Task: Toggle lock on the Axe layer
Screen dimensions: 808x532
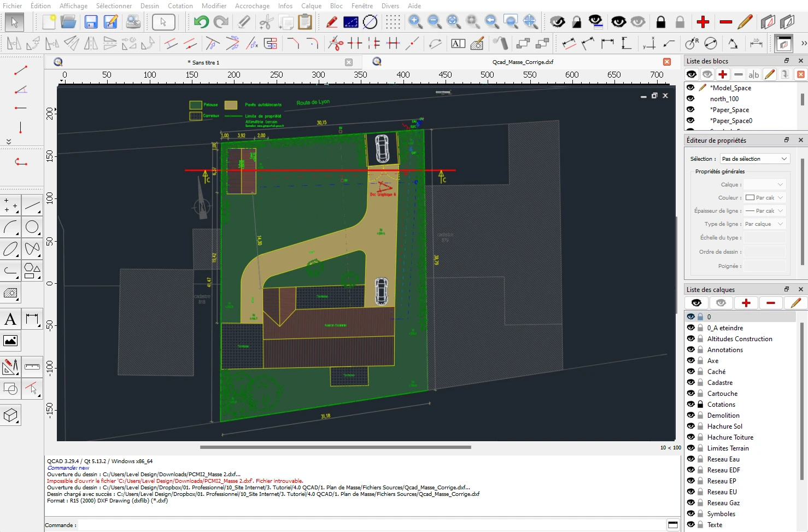Action: [700, 360]
